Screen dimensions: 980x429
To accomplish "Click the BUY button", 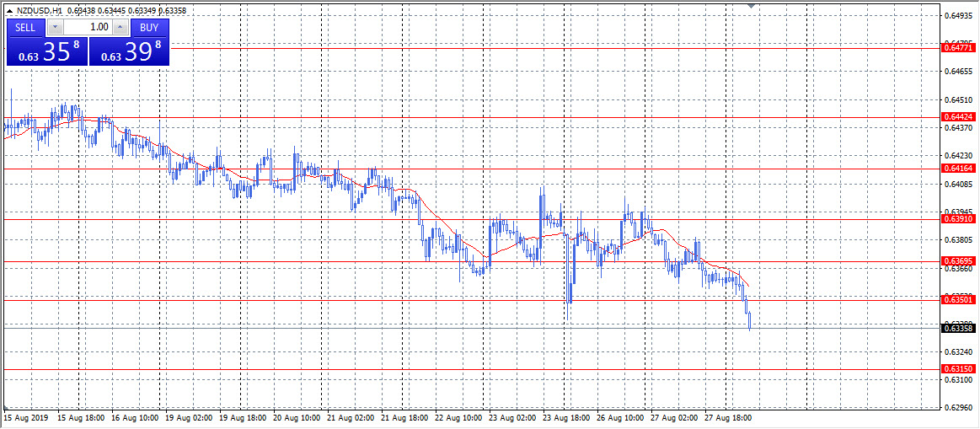I will 149,27.
